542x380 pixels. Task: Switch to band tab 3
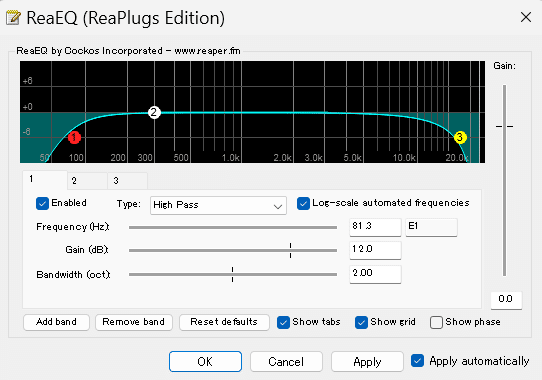pos(127,181)
